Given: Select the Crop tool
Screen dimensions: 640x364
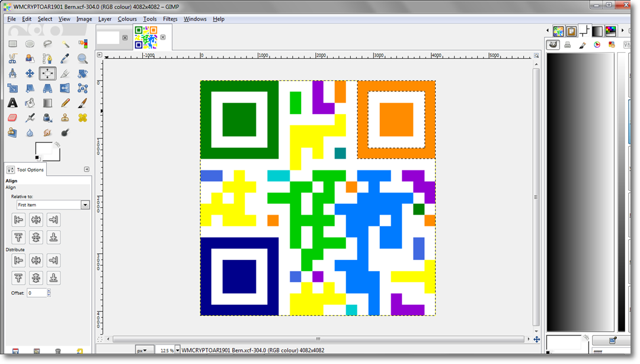Looking at the screenshot, I should tap(65, 73).
